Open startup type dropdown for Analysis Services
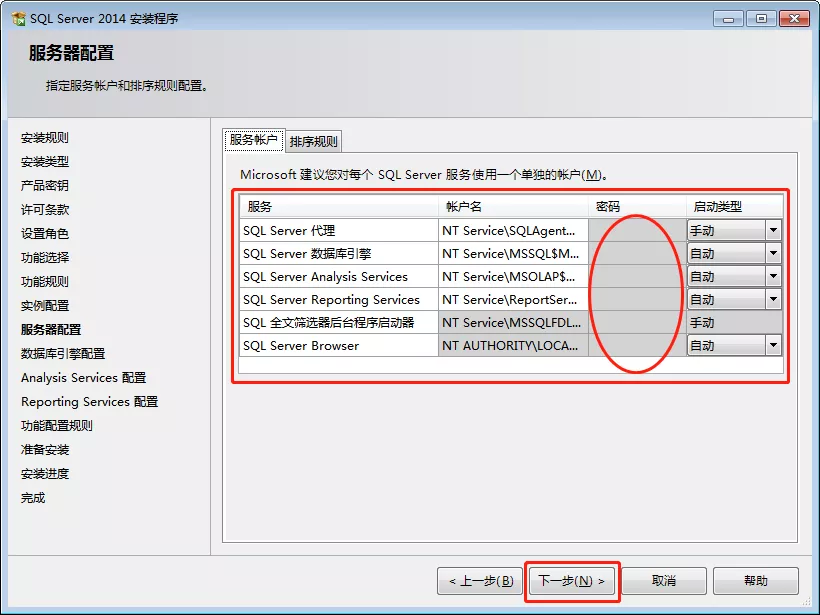The image size is (820, 615). (773, 276)
